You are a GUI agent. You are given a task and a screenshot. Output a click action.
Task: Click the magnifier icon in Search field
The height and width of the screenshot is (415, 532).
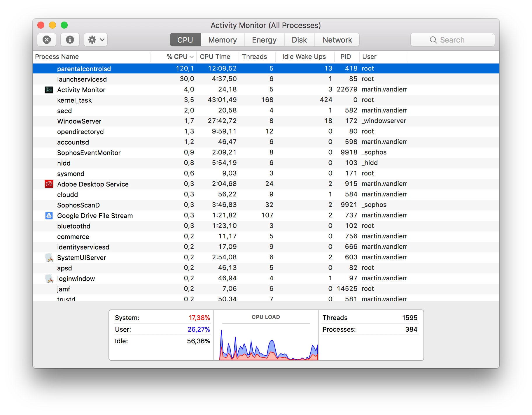(433, 40)
